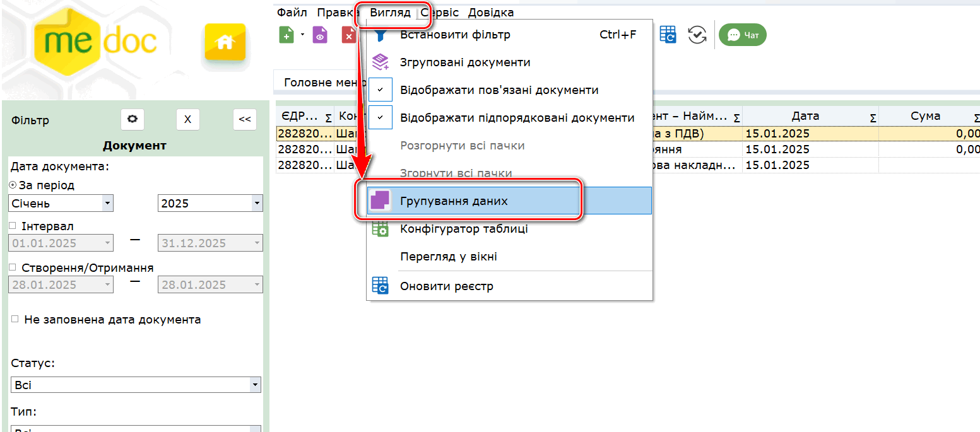Open the green Чат button
Screen dimensions: 980x432
point(743,35)
